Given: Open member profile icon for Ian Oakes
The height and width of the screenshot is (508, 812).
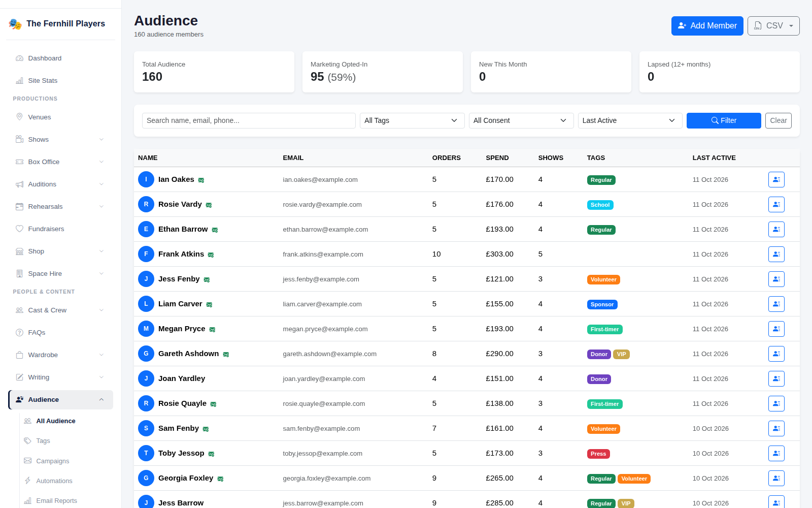Looking at the screenshot, I should tap(776, 179).
